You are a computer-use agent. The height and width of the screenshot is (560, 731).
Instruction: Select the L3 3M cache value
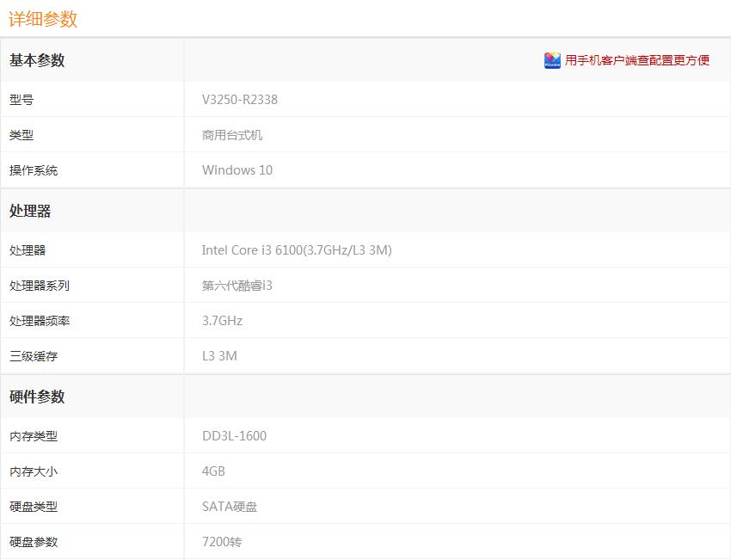pos(219,356)
